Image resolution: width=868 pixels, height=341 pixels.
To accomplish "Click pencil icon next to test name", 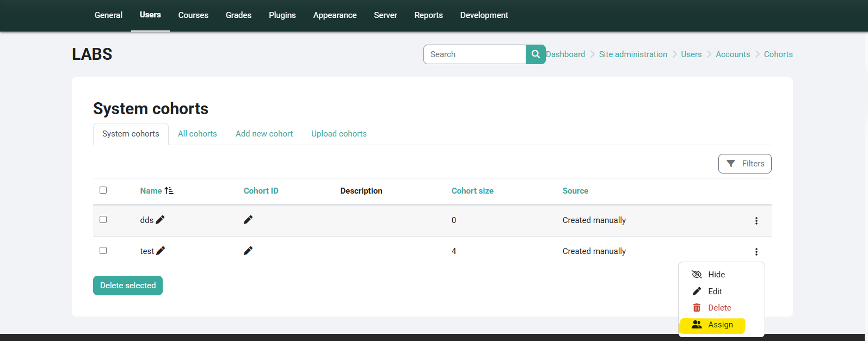I will [x=161, y=251].
